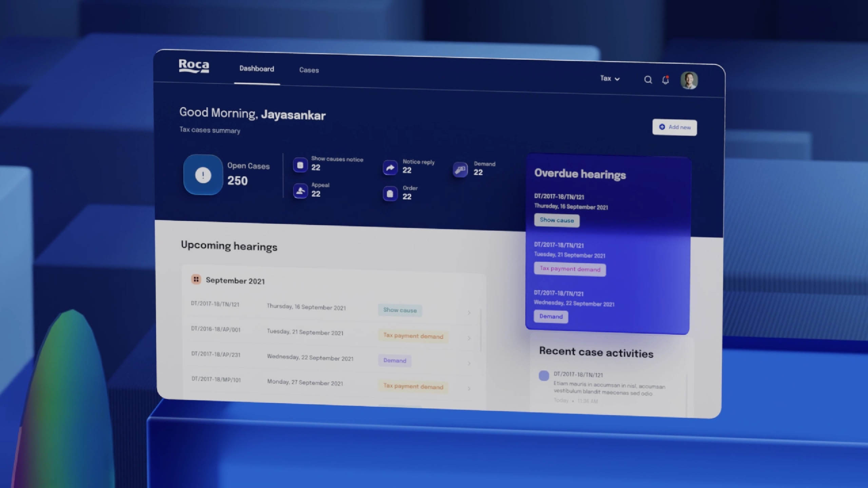868x488 pixels.
Task: Click the overdue Tax payment demand tag
Action: [x=570, y=269]
